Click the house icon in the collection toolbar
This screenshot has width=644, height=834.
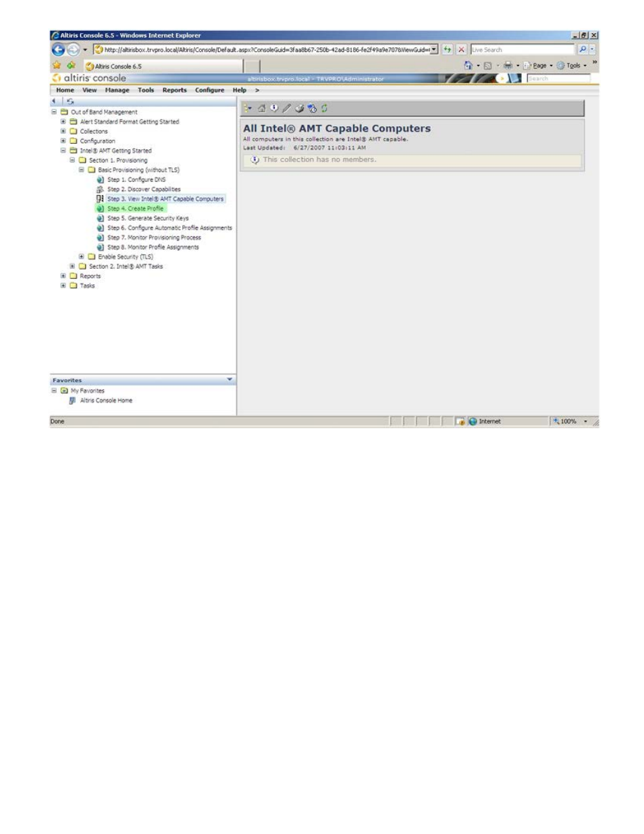(x=262, y=108)
